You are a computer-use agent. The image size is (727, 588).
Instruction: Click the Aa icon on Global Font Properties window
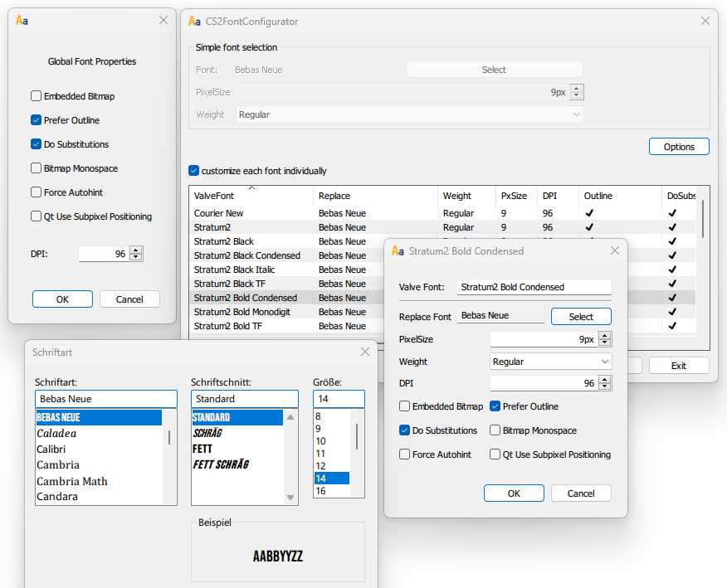pos(22,20)
